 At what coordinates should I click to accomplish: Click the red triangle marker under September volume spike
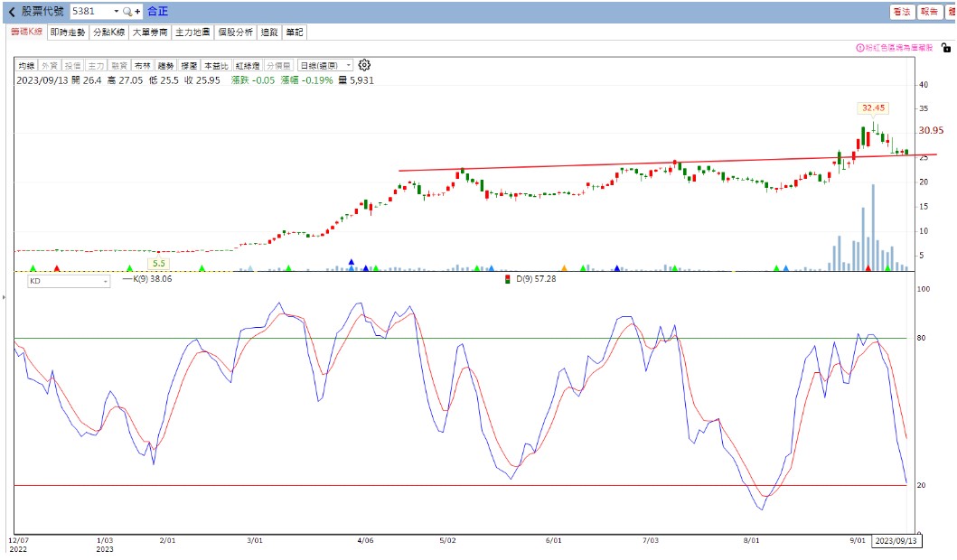868,268
